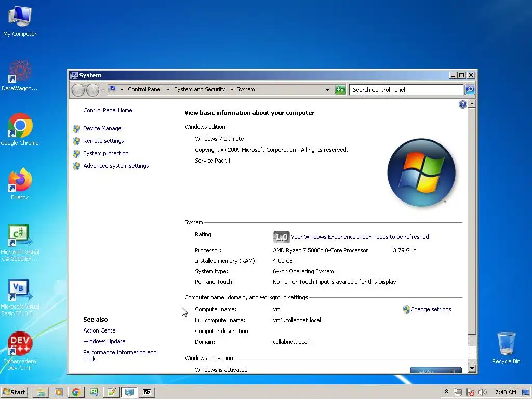Open the notepad editor taskbar icon
Image resolution: width=532 pixels, height=399 pixels.
112,392
